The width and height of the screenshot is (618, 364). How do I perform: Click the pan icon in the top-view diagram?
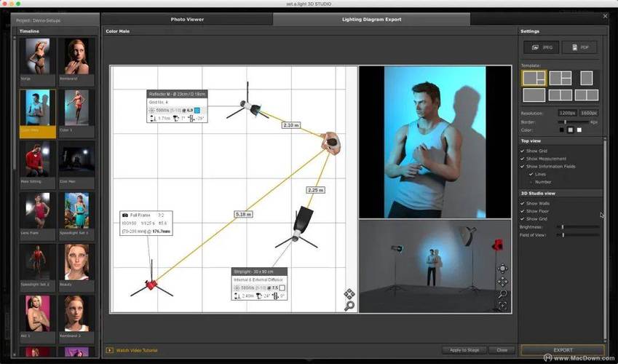click(349, 294)
